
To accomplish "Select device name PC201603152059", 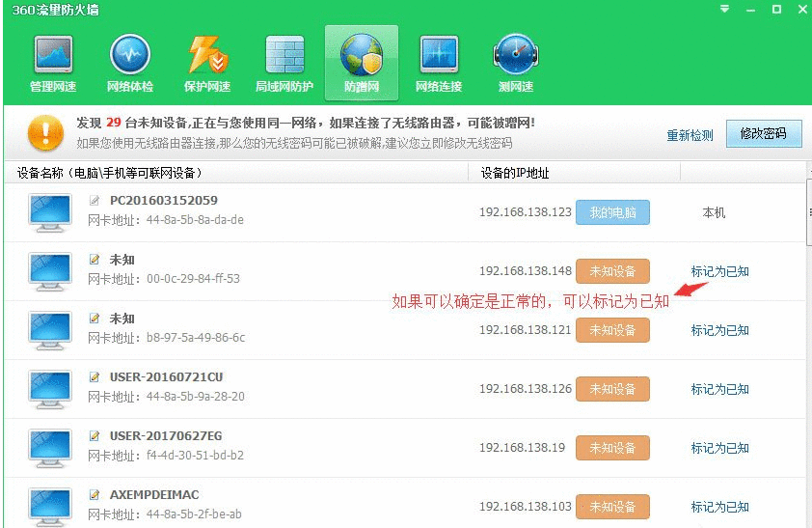I will [x=164, y=201].
